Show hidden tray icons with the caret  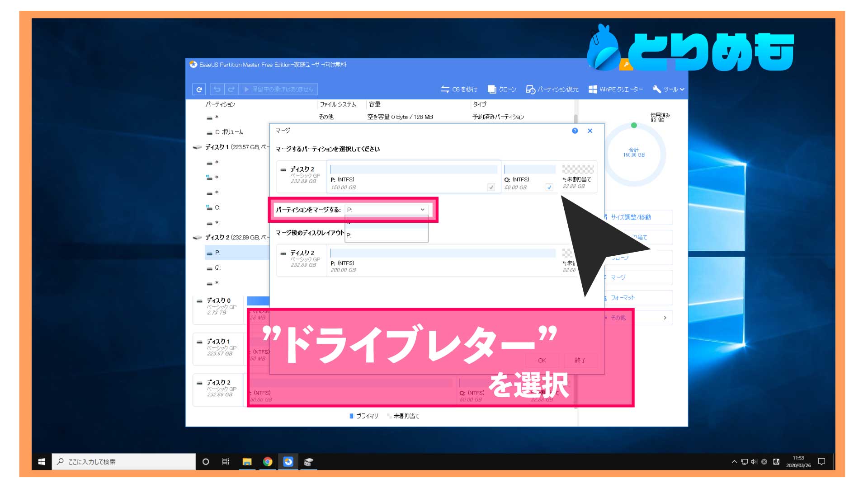(x=734, y=461)
